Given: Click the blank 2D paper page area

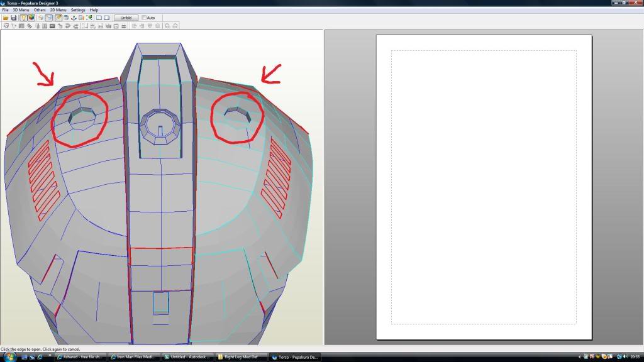Looking at the screenshot, I should click(x=484, y=187).
